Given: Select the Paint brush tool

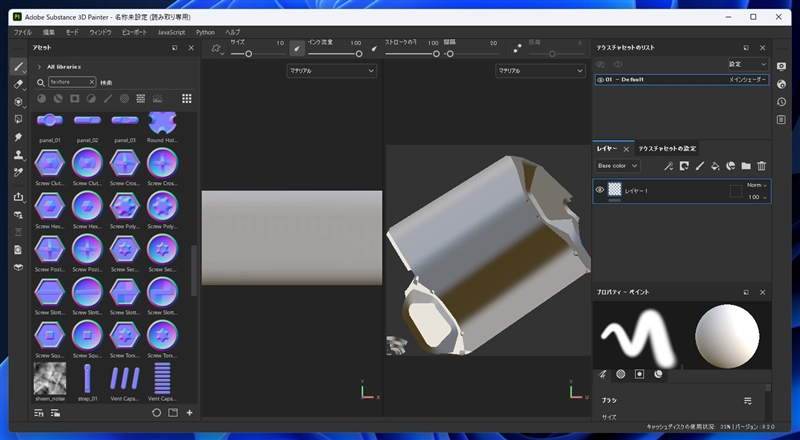Looking at the screenshot, I should click(18, 67).
